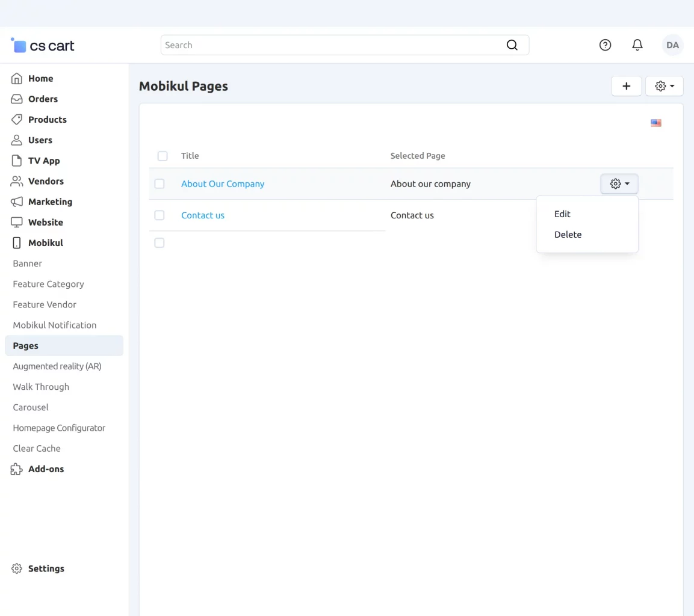Choose Delete from the context menu
The height and width of the screenshot is (616, 694).
(568, 235)
